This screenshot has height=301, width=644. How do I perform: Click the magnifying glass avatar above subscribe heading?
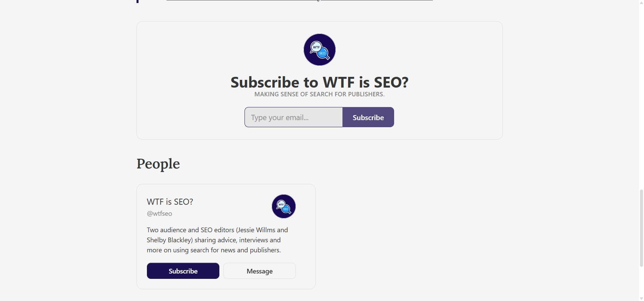(x=319, y=49)
